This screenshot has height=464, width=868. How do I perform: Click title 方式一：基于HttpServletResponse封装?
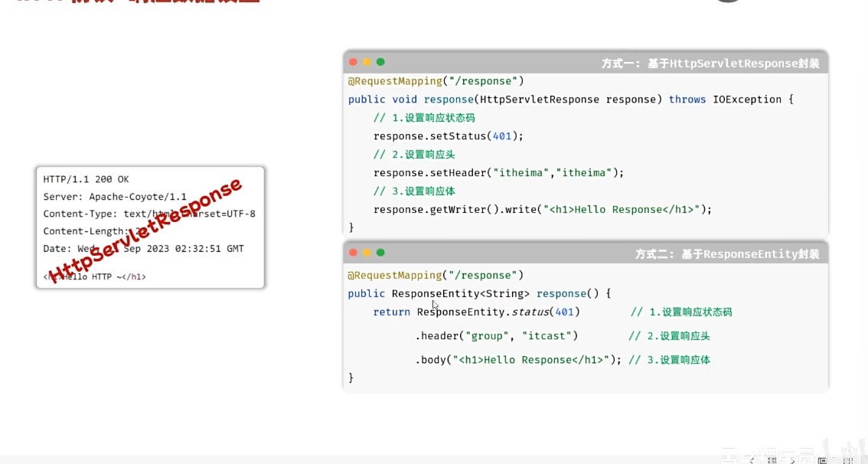point(710,64)
